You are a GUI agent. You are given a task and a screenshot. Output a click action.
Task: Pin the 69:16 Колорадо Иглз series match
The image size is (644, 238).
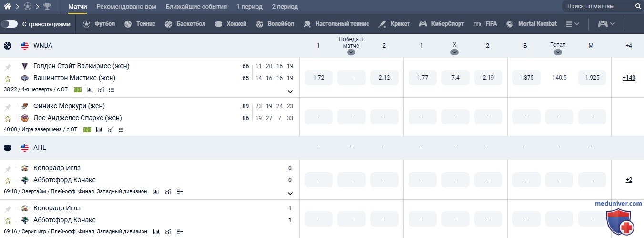[x=8, y=209]
